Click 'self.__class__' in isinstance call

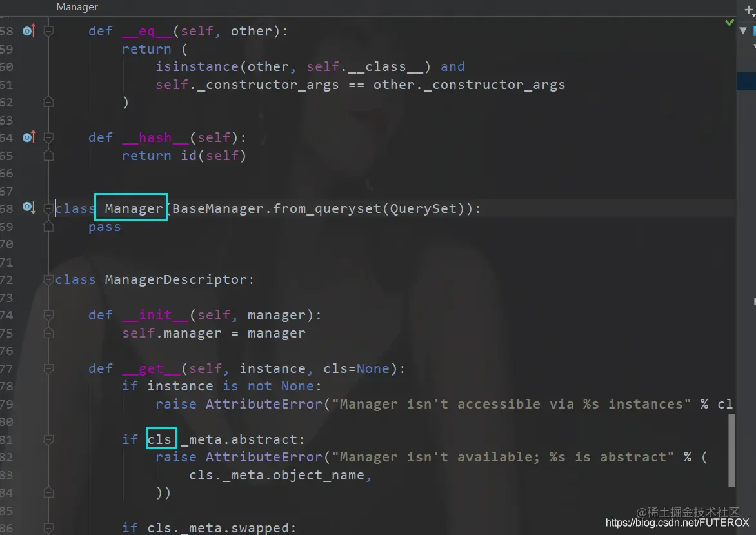[x=365, y=66]
